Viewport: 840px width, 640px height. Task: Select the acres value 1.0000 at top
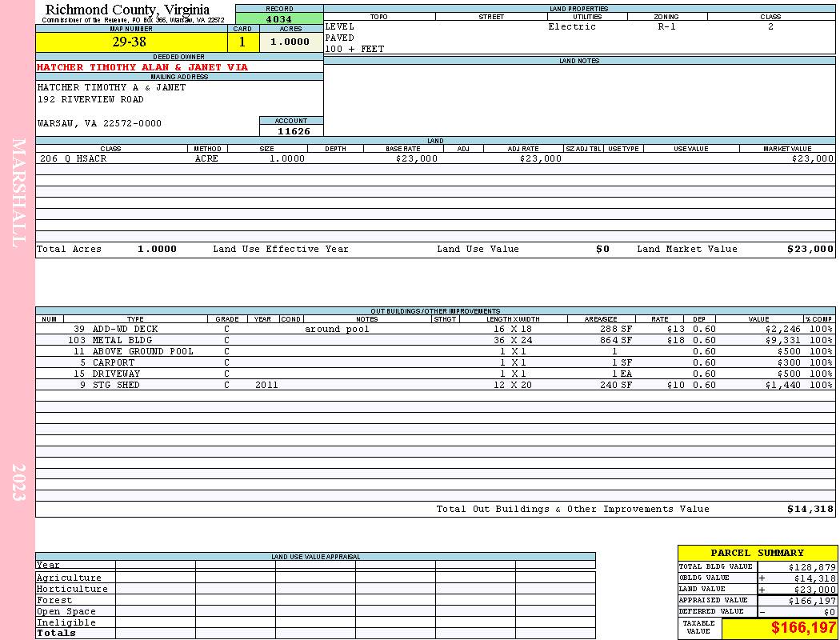click(290, 42)
